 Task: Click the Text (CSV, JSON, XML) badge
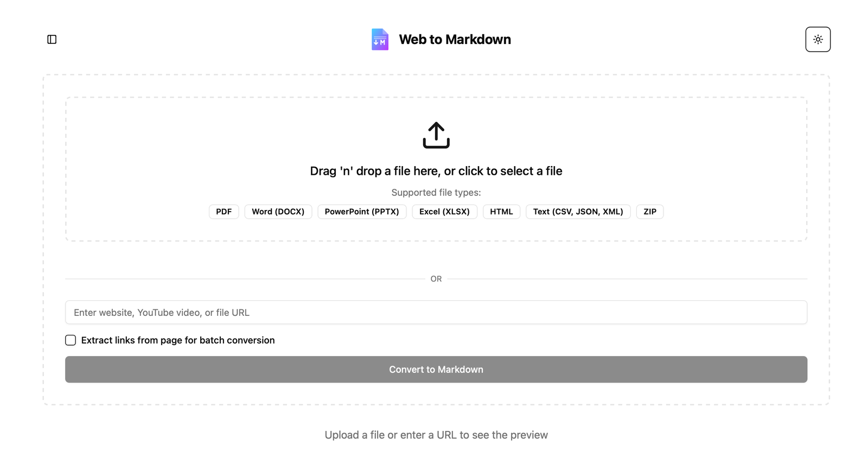(578, 212)
